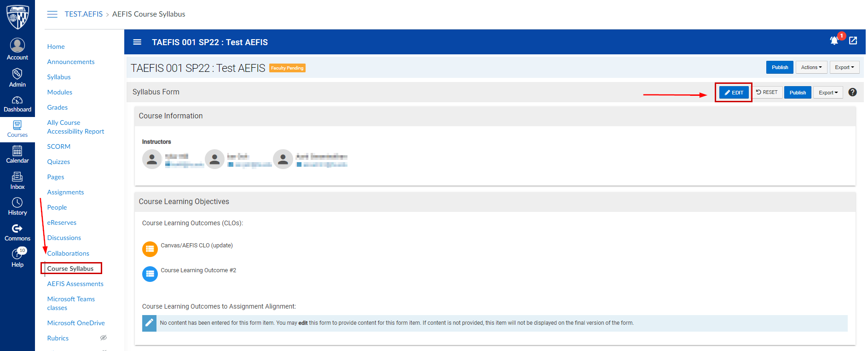Open the AEFIS blue header hamburger menu
The height and width of the screenshot is (351, 868).
click(x=137, y=42)
